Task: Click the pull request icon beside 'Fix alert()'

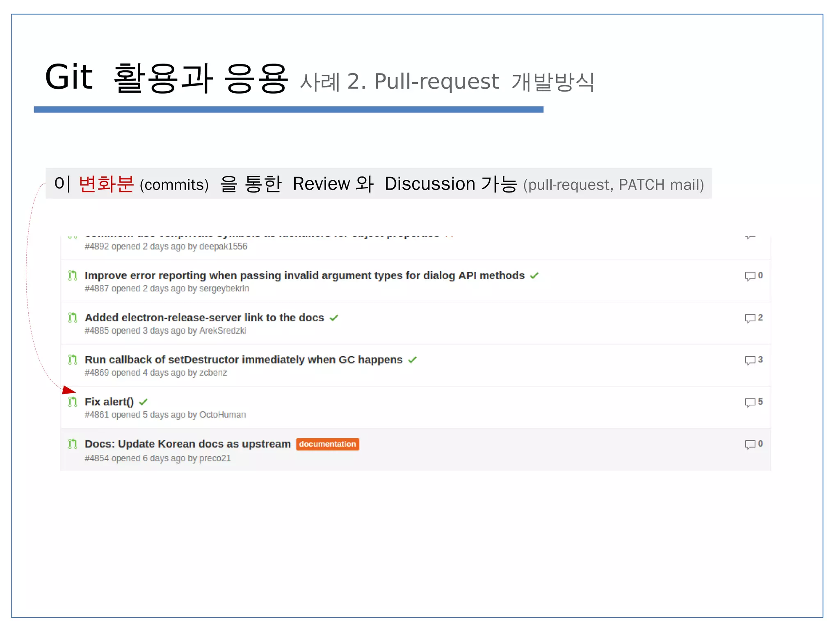Action: (x=73, y=402)
